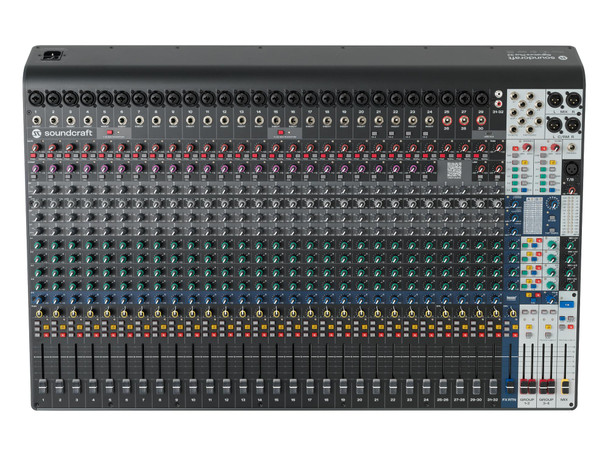
Task: Click the headphone jack right of the XLR outputs
Action: click(573, 147)
